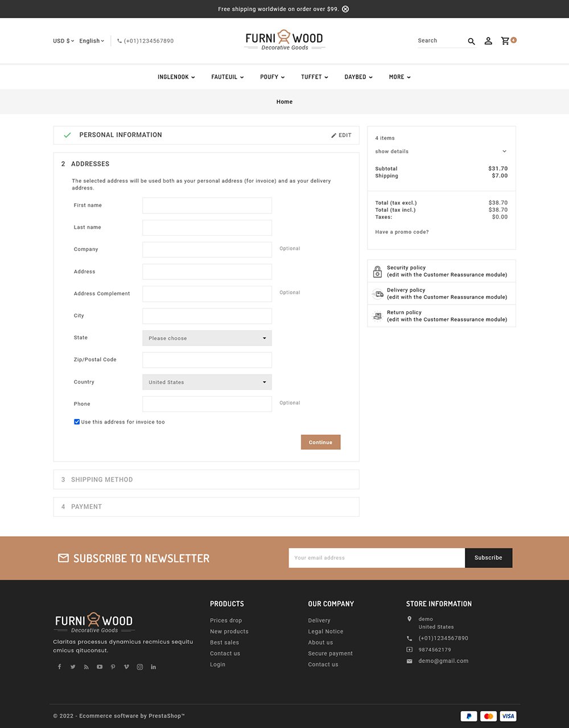Open the DAYBED menu
Viewport: 569px width, 728px height.
pos(357,77)
